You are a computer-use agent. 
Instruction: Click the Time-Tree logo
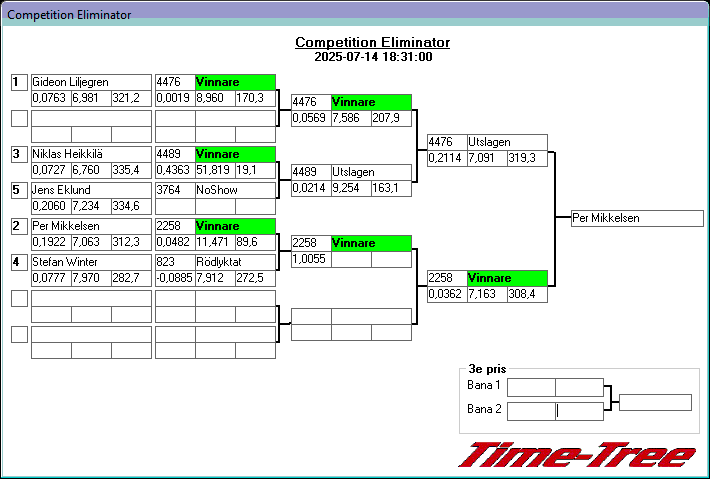coord(577,455)
